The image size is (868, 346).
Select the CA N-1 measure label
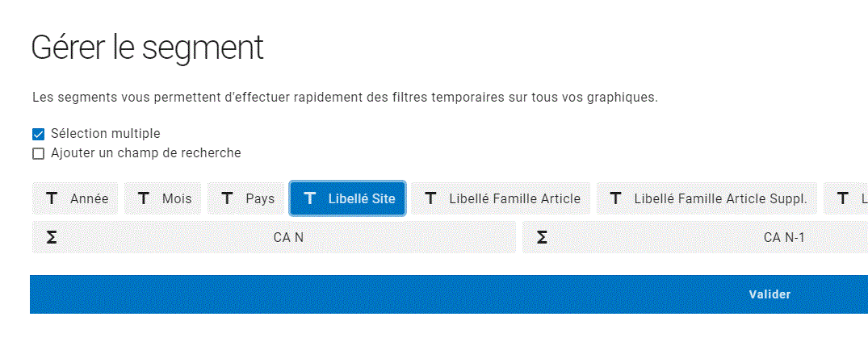pyautogui.click(x=784, y=237)
